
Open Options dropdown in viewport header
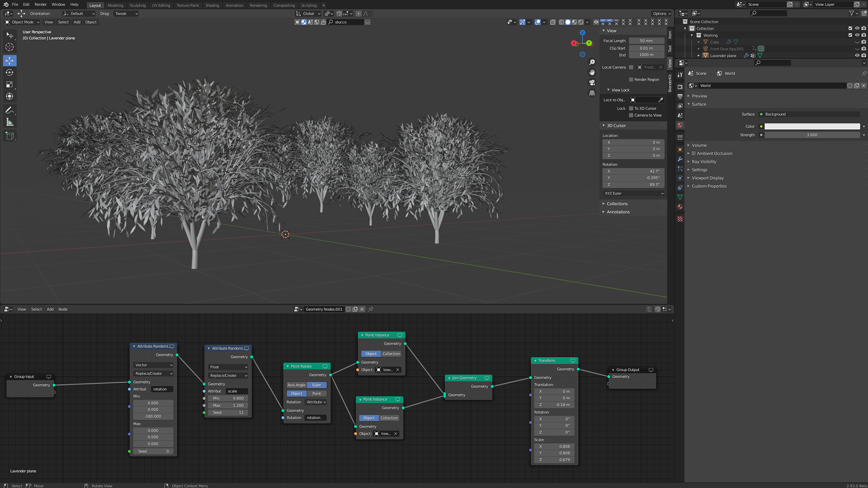pyautogui.click(x=661, y=14)
